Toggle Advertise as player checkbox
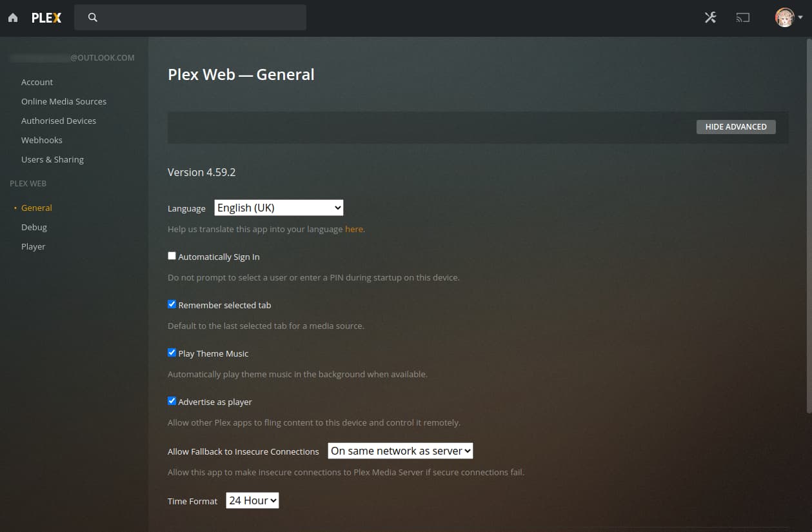 click(172, 401)
